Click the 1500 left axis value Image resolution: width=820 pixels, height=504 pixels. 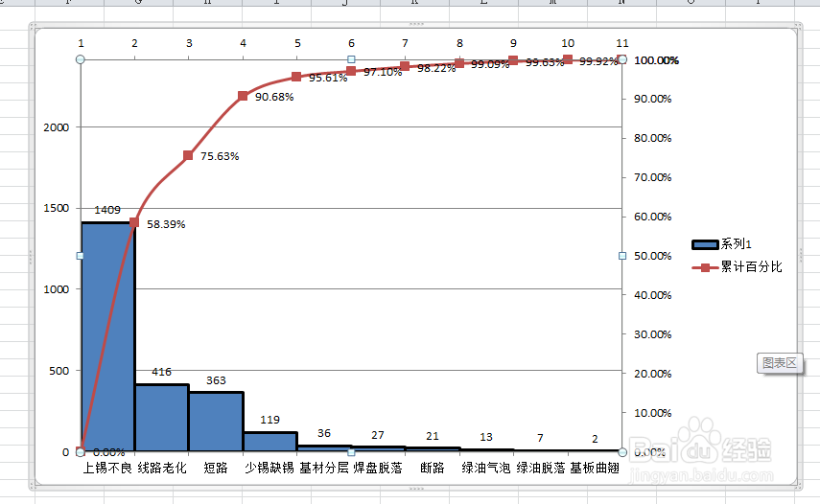pos(56,208)
